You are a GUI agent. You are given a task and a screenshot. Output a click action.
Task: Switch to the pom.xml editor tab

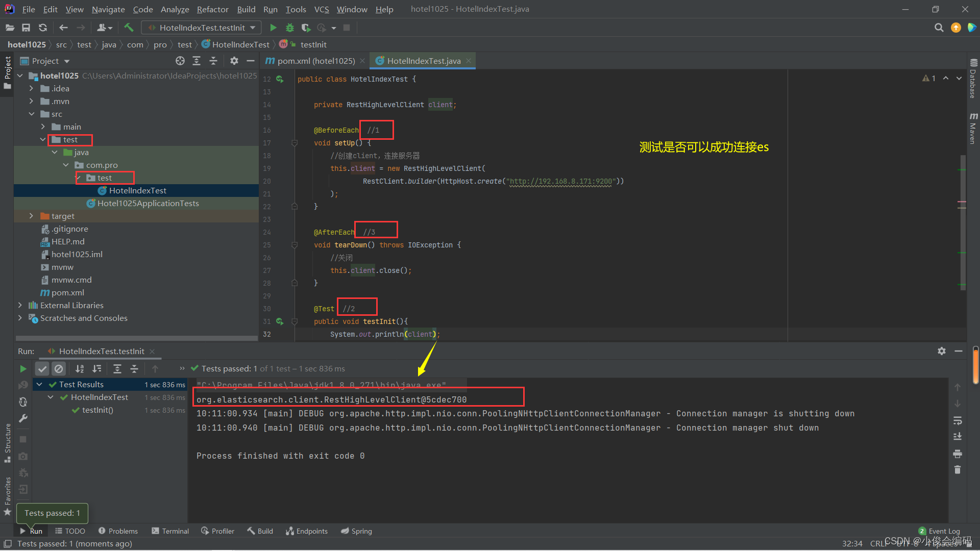pyautogui.click(x=314, y=61)
